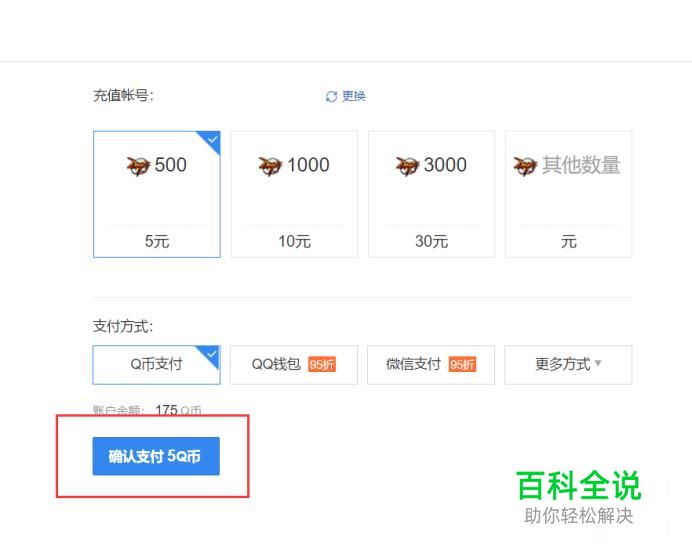The height and width of the screenshot is (560, 692).
Task: Click the 95折 badge on QQ钱包
Action: (322, 365)
